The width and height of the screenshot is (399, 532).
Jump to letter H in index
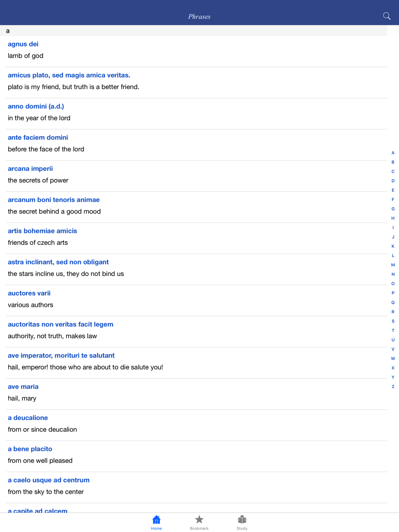coord(393,218)
